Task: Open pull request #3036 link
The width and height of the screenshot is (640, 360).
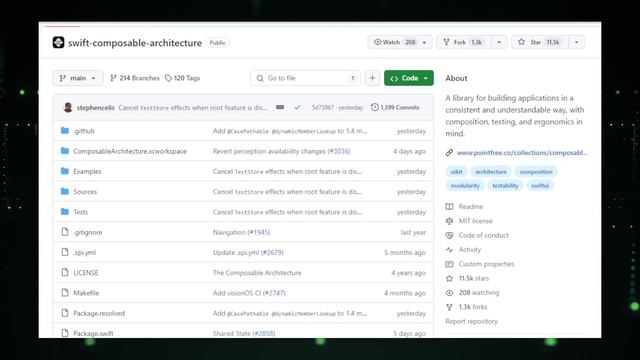Action: (339, 151)
